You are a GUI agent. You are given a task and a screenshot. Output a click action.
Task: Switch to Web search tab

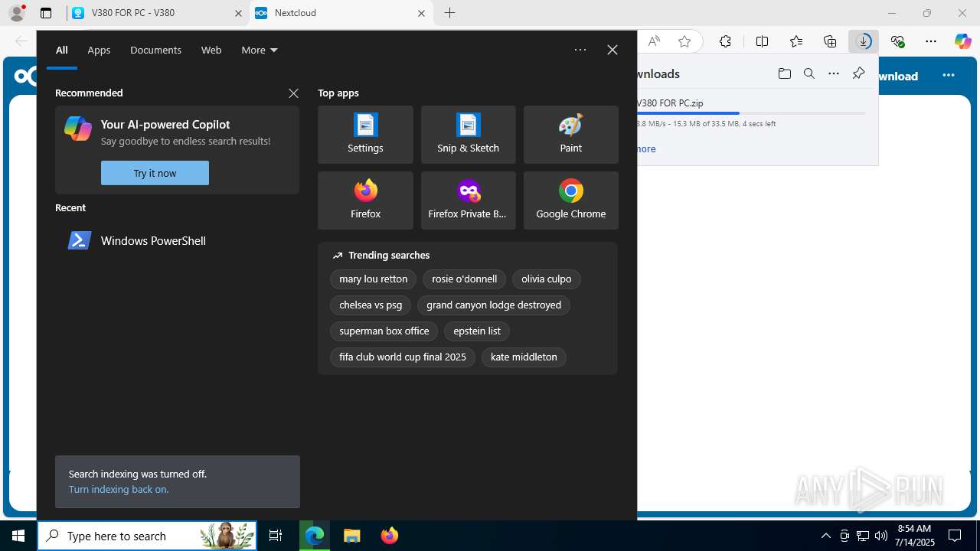[211, 50]
